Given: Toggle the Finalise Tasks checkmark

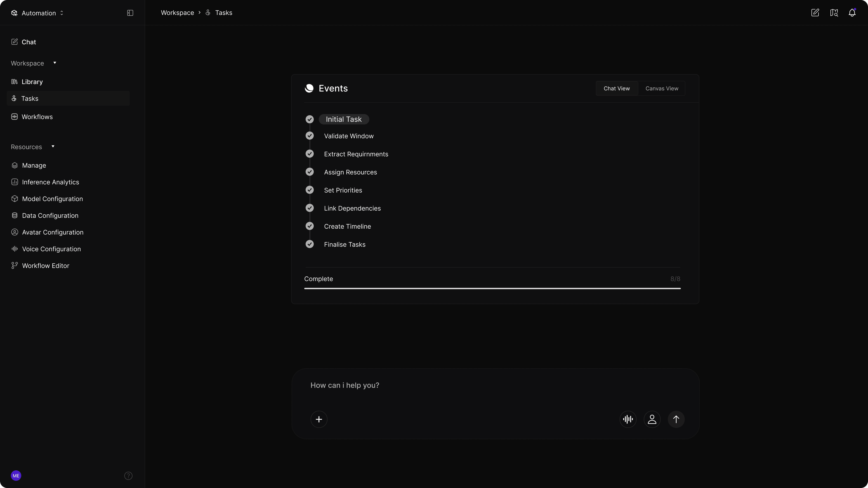Looking at the screenshot, I should click(x=309, y=244).
